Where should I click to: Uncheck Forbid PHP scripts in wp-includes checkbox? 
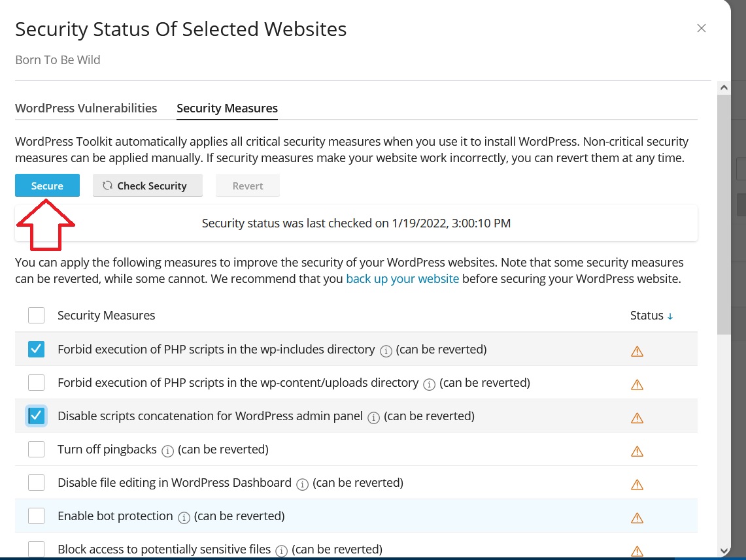tap(37, 350)
